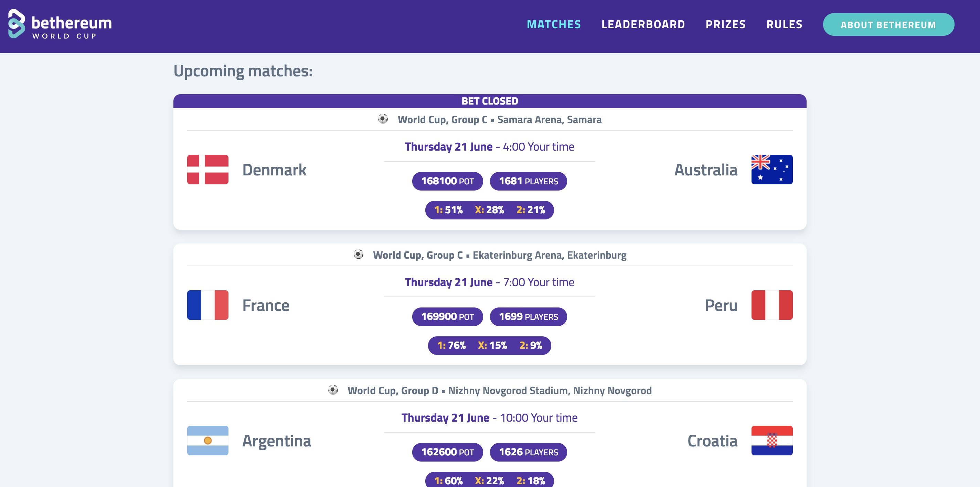Click the Croatia flag icon
Viewport: 980px width, 487px height.
tap(771, 440)
